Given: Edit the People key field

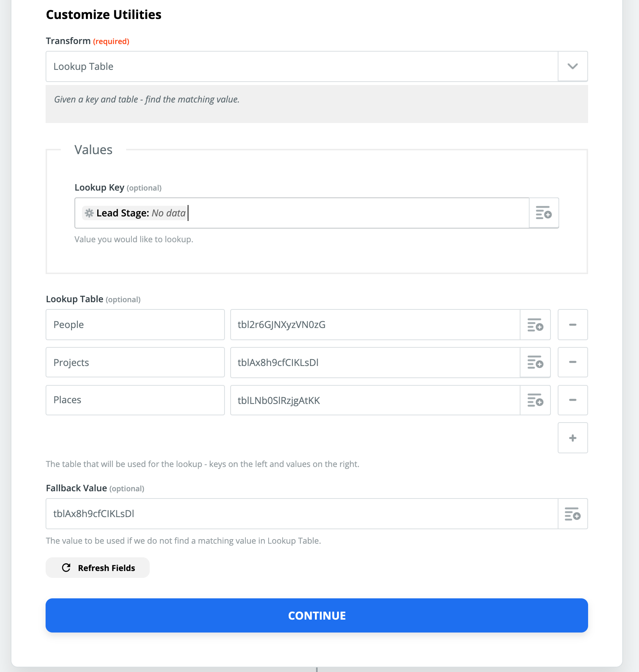Looking at the screenshot, I should 135,325.
